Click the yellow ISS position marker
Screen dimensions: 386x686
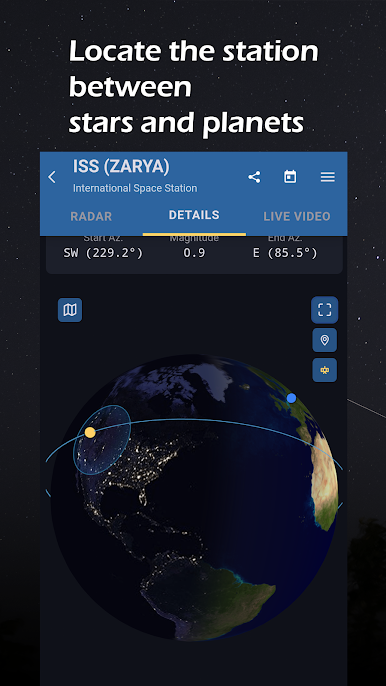point(90,433)
